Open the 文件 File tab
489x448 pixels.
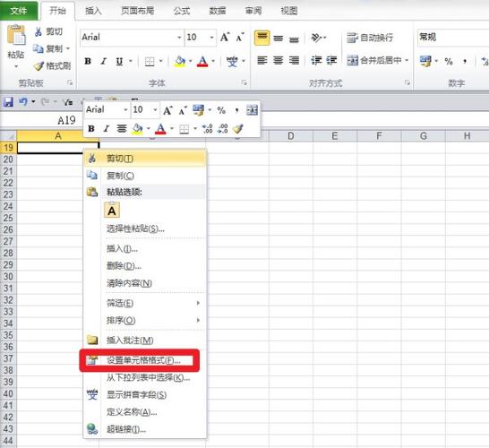(x=19, y=11)
